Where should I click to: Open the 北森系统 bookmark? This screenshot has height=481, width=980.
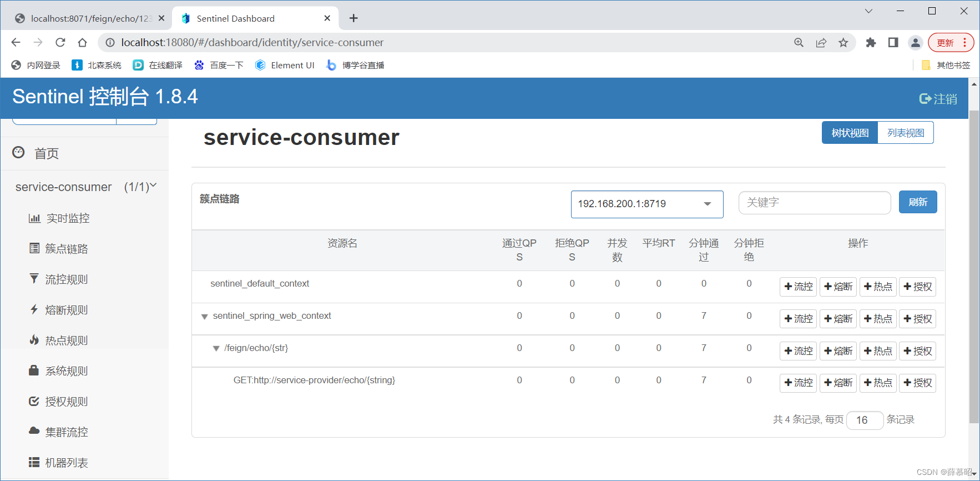(x=97, y=65)
